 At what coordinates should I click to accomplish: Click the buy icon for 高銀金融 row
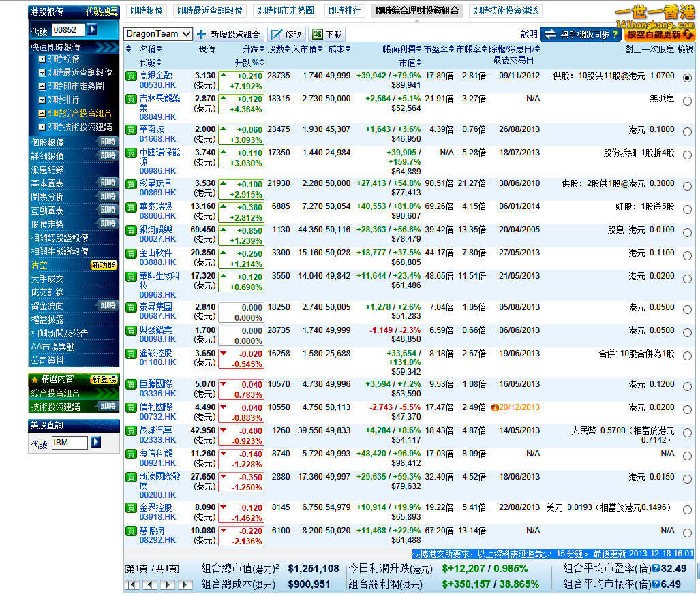tap(131, 76)
